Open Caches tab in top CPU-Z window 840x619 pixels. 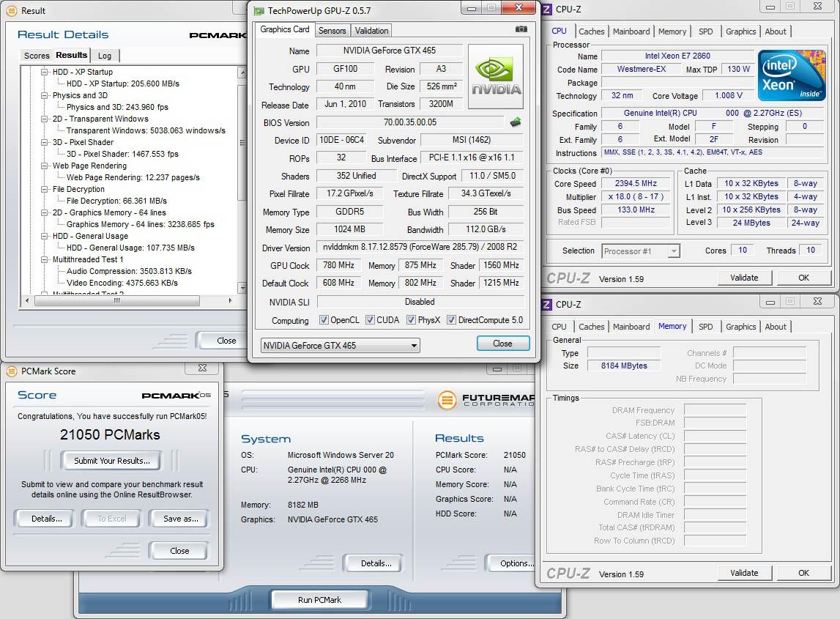coord(592,31)
